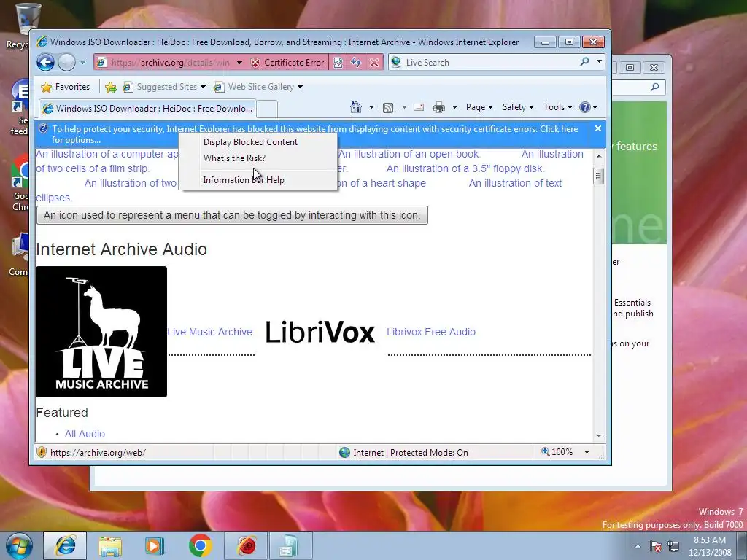Go back using the IE Back arrow
The width and height of the screenshot is (747, 560).
[46, 63]
